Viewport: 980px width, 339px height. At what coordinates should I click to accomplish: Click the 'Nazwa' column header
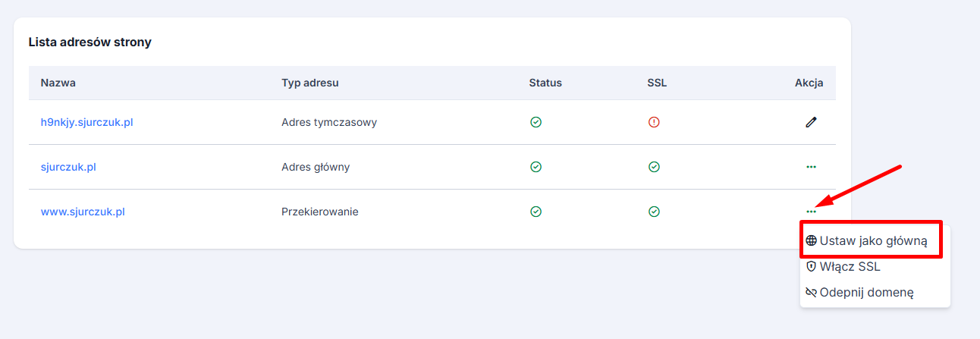(x=58, y=83)
